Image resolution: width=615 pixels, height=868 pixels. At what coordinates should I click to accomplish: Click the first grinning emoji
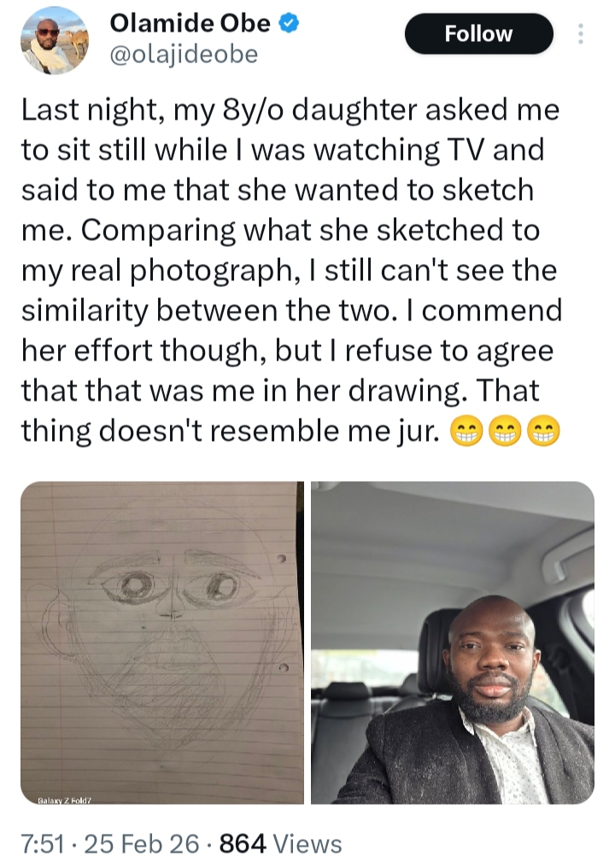pyautogui.click(x=466, y=431)
